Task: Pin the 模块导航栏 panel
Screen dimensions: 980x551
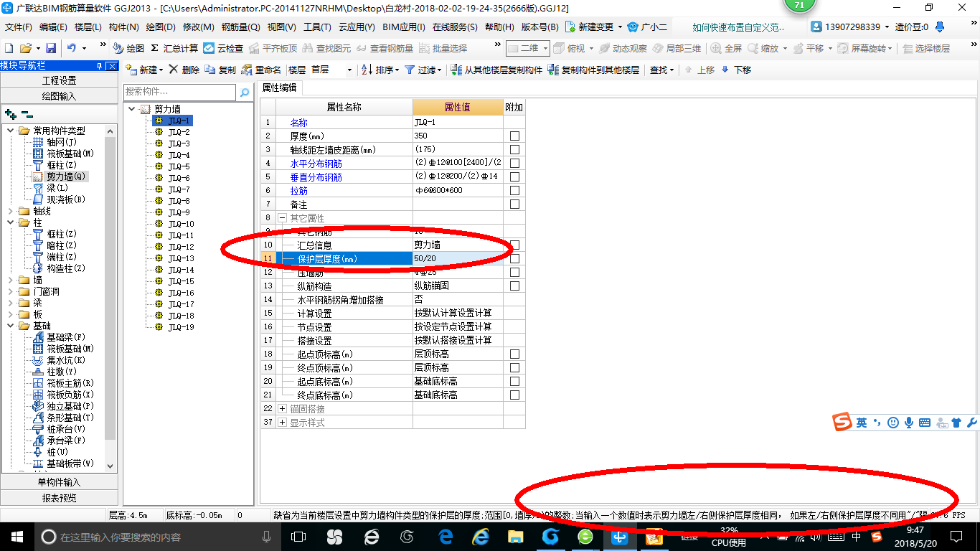Action: click(x=99, y=66)
